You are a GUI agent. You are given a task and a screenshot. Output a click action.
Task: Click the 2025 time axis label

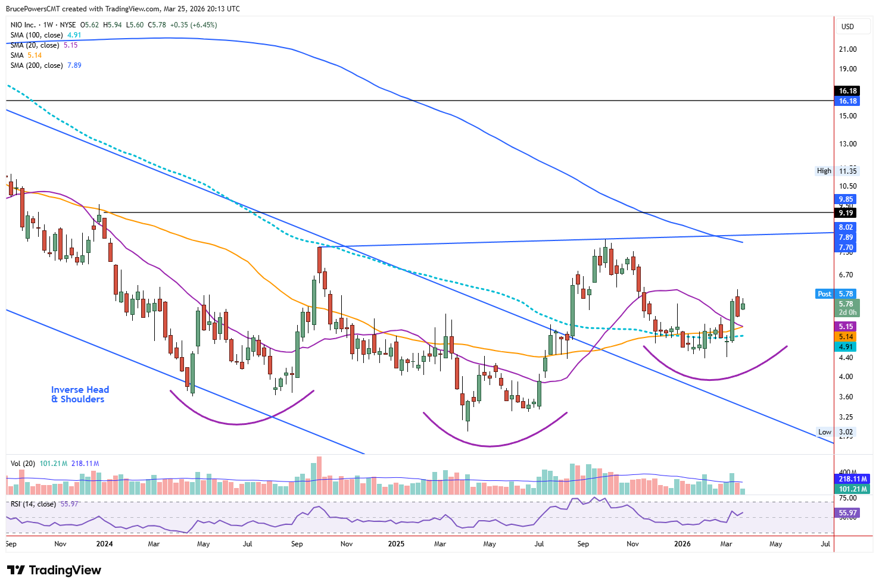click(x=396, y=544)
